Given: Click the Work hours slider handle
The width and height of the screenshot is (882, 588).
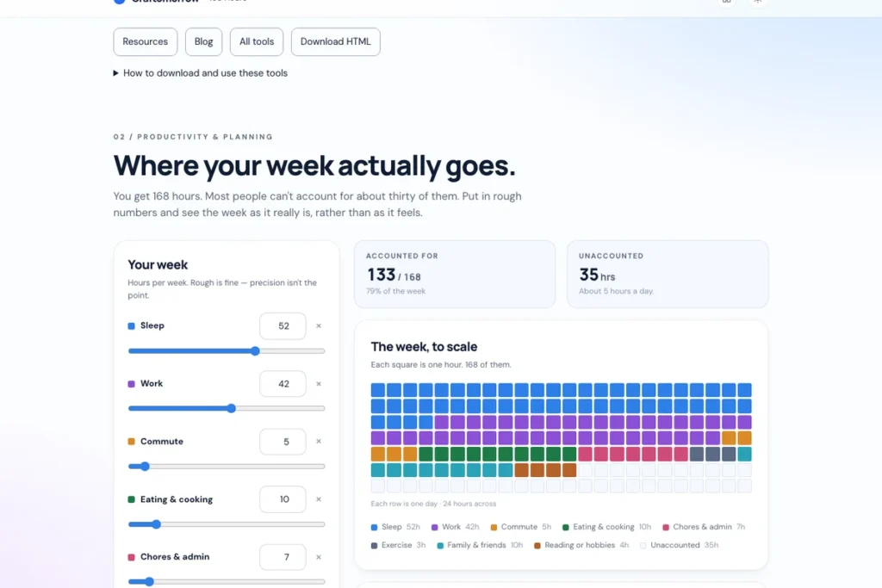Looking at the screenshot, I should (231, 409).
